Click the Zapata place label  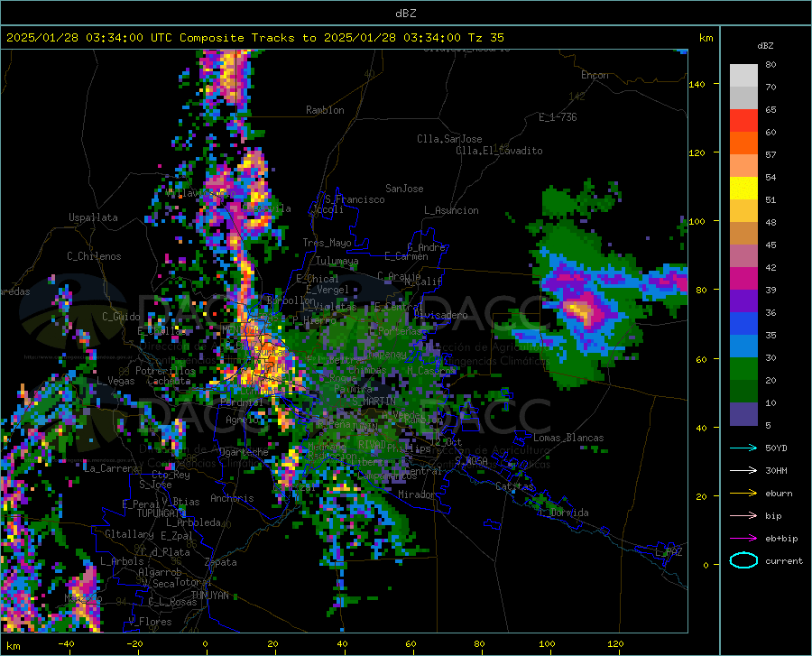(x=221, y=562)
